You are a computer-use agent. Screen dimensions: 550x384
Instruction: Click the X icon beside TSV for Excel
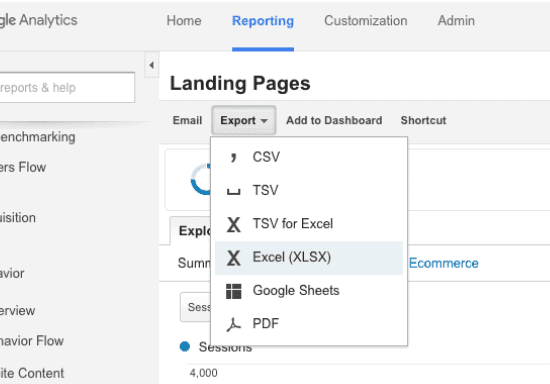[234, 224]
